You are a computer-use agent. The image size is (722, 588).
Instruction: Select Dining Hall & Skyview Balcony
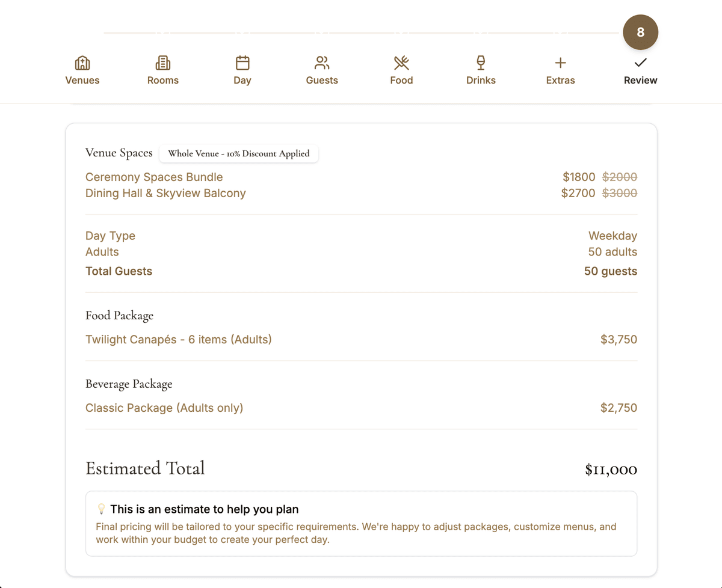point(165,193)
